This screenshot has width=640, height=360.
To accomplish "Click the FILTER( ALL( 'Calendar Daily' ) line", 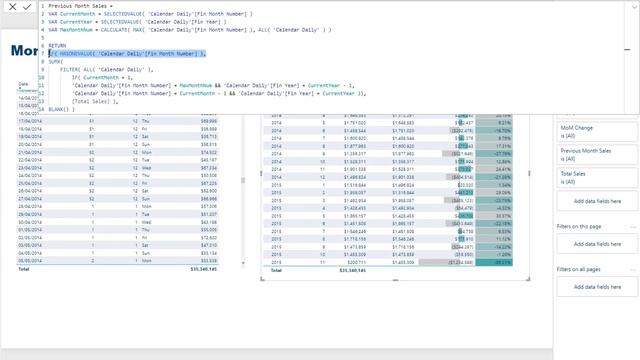I will pyautogui.click(x=107, y=70).
